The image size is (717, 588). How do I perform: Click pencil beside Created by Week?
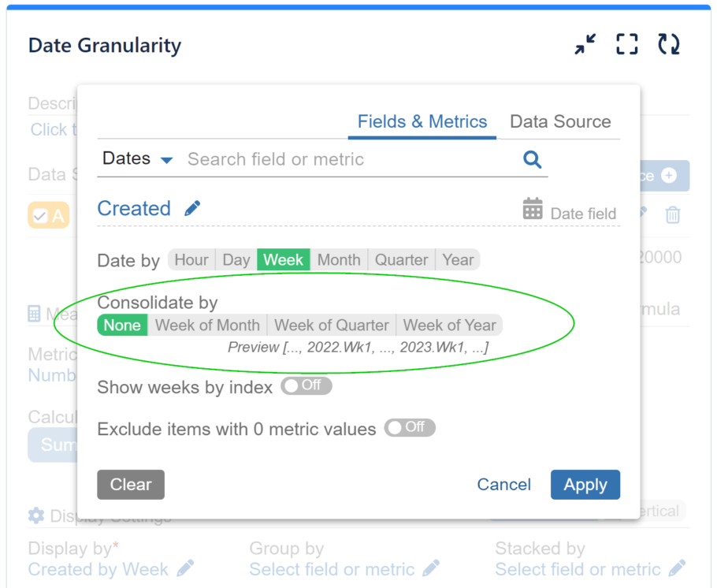click(185, 568)
